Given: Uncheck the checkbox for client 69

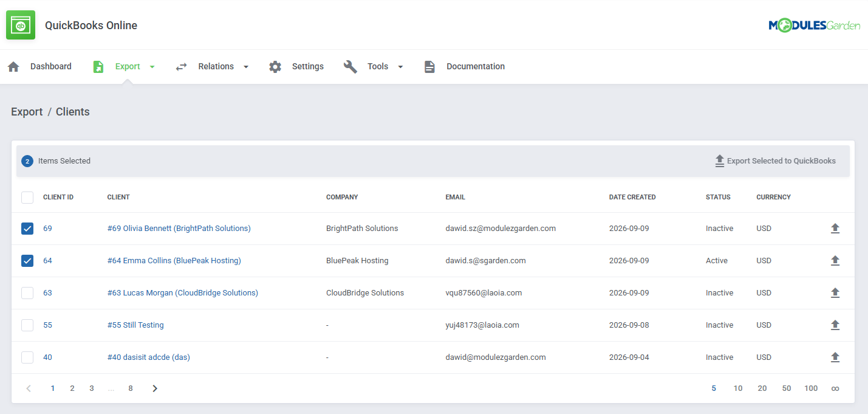Looking at the screenshot, I should (27, 229).
